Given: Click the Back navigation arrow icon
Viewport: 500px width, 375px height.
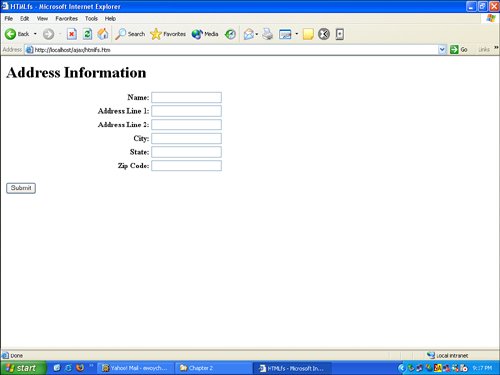Looking at the screenshot, I should 10,34.
